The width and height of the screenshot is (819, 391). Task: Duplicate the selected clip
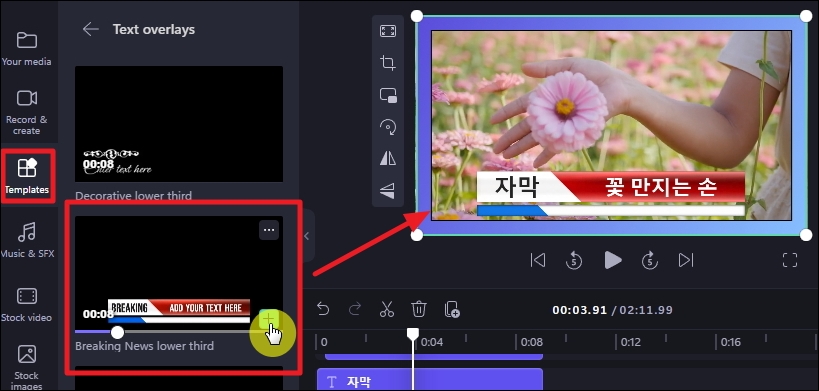point(452,310)
